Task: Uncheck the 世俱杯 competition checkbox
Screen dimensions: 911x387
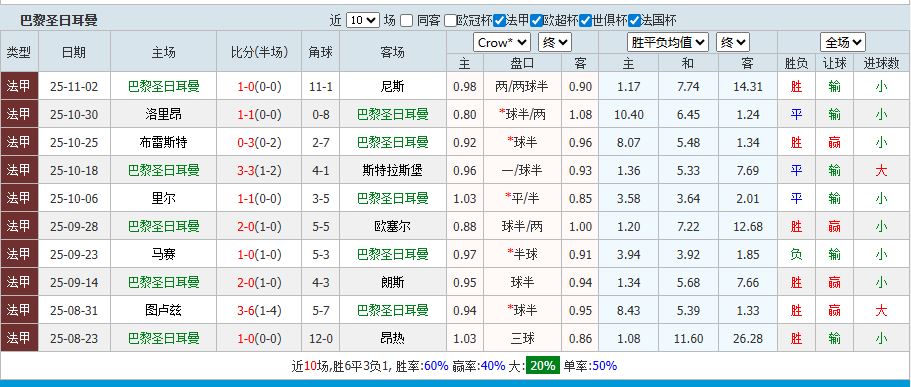Action: click(586, 21)
